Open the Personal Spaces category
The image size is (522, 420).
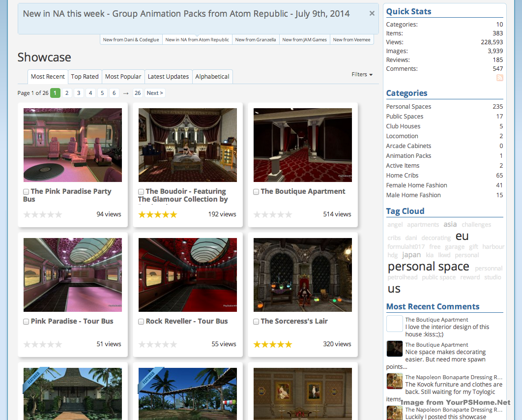coord(408,107)
